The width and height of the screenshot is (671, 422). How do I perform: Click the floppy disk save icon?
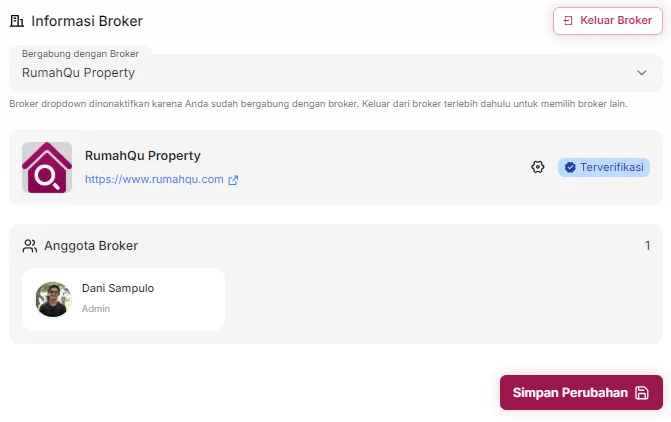[x=642, y=393]
